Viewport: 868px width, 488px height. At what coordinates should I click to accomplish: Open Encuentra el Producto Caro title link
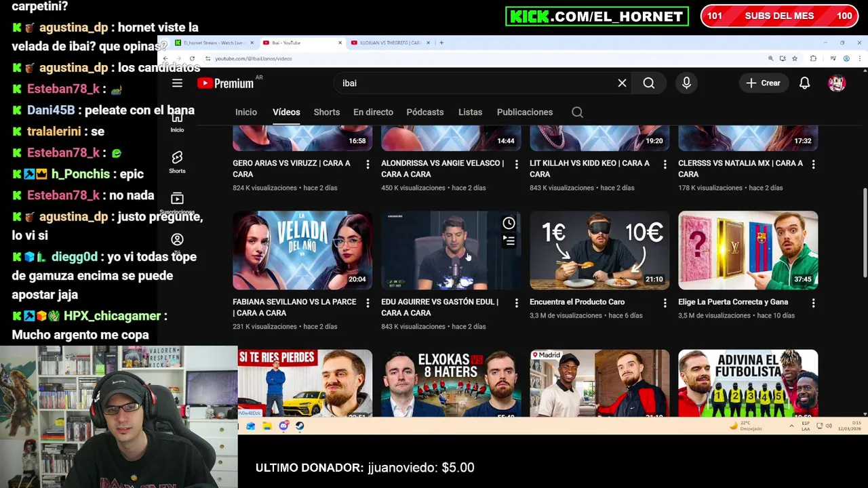(577, 302)
